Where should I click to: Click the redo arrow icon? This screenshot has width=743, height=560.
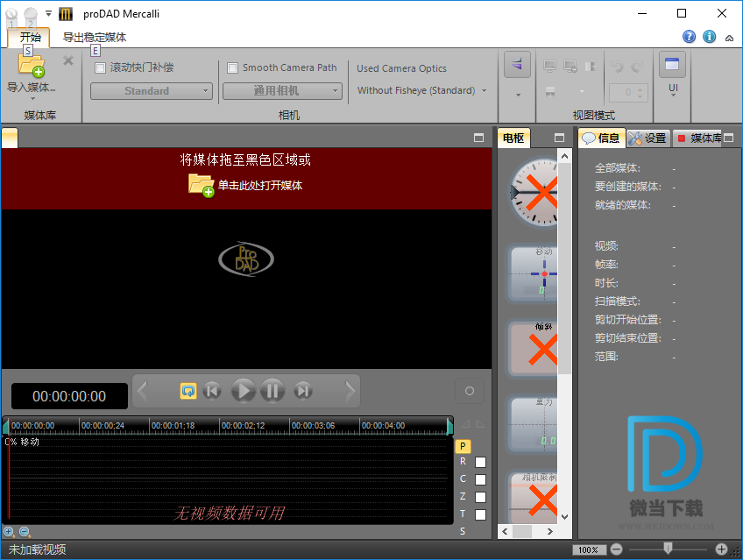pos(637,67)
